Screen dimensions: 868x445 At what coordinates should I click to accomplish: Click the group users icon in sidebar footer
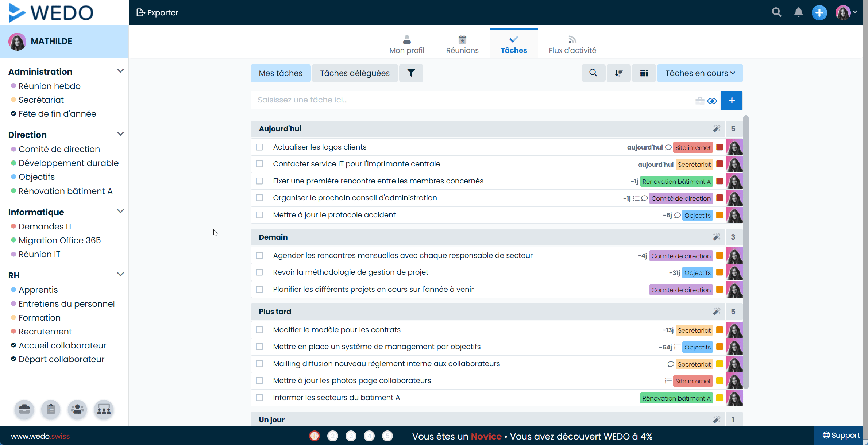pos(77,409)
